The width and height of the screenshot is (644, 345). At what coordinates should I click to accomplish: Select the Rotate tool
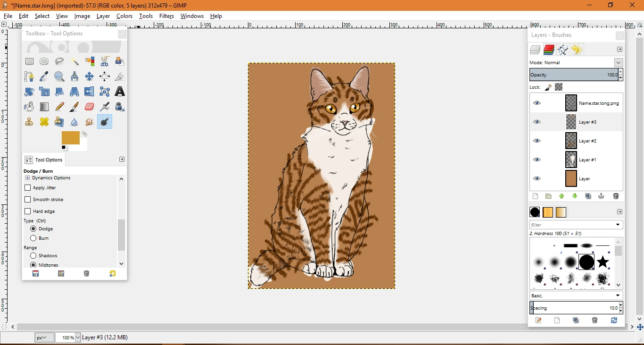(x=29, y=92)
